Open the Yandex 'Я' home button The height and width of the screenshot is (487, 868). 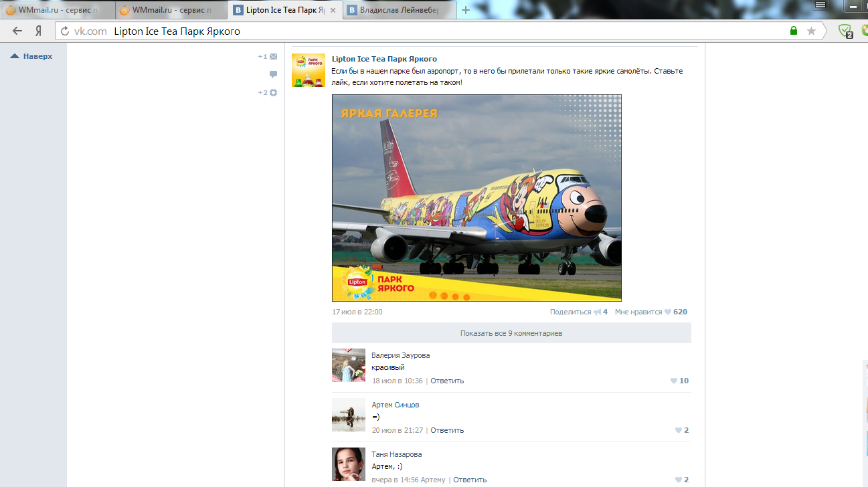click(39, 31)
